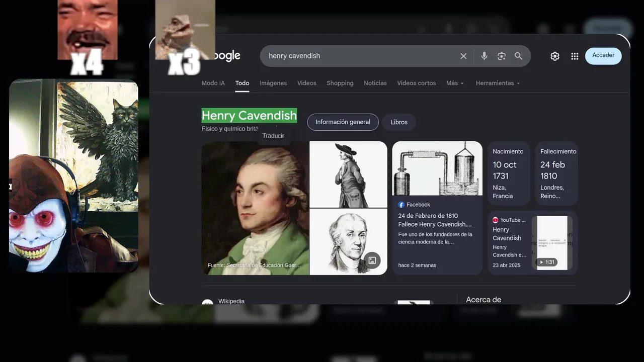This screenshot has height=362, width=644.
Task: Open the Videos cortos tab
Action: click(417, 83)
